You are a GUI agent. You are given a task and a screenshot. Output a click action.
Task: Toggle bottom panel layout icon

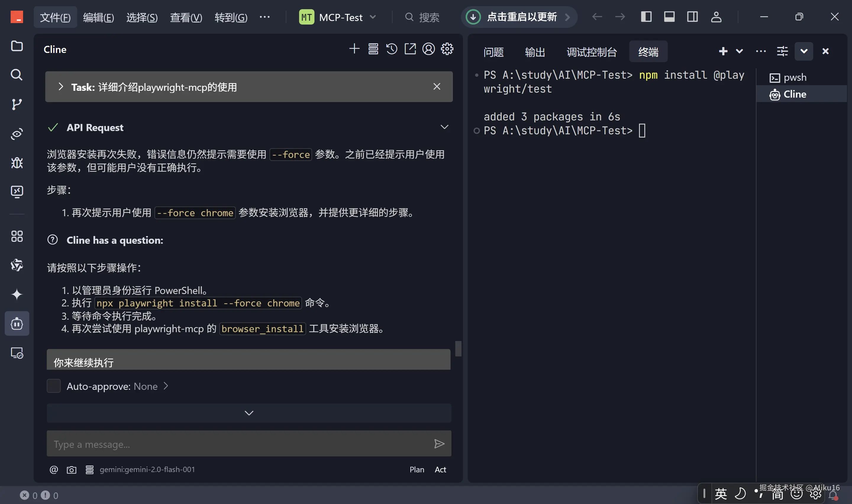tap(669, 17)
